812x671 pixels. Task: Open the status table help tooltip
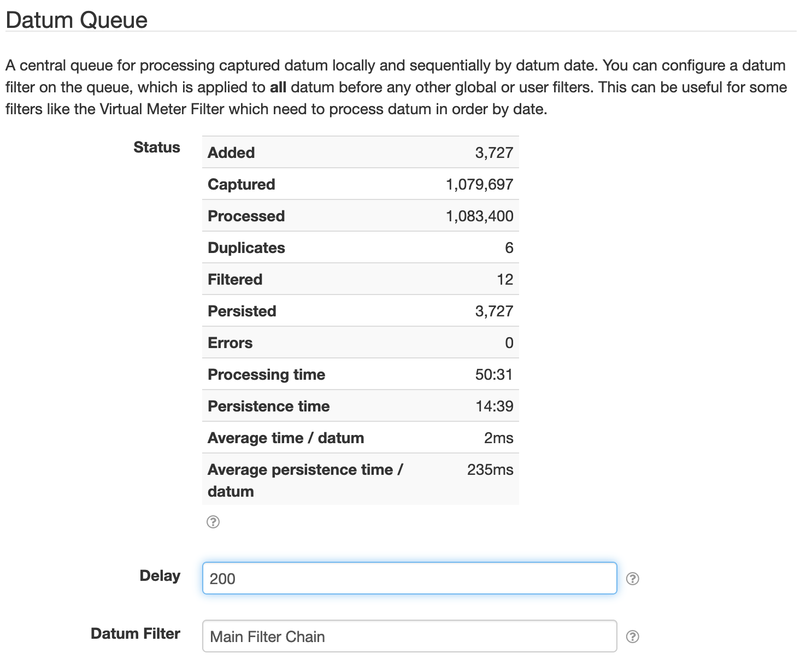click(213, 522)
